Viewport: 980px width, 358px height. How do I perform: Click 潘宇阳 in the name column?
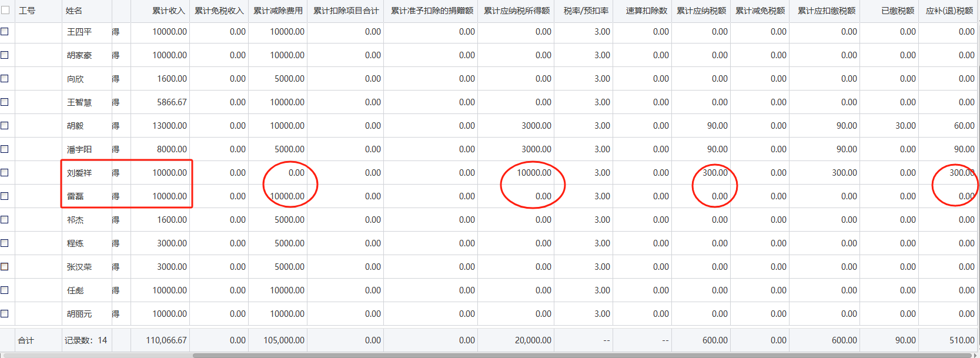coord(79,149)
